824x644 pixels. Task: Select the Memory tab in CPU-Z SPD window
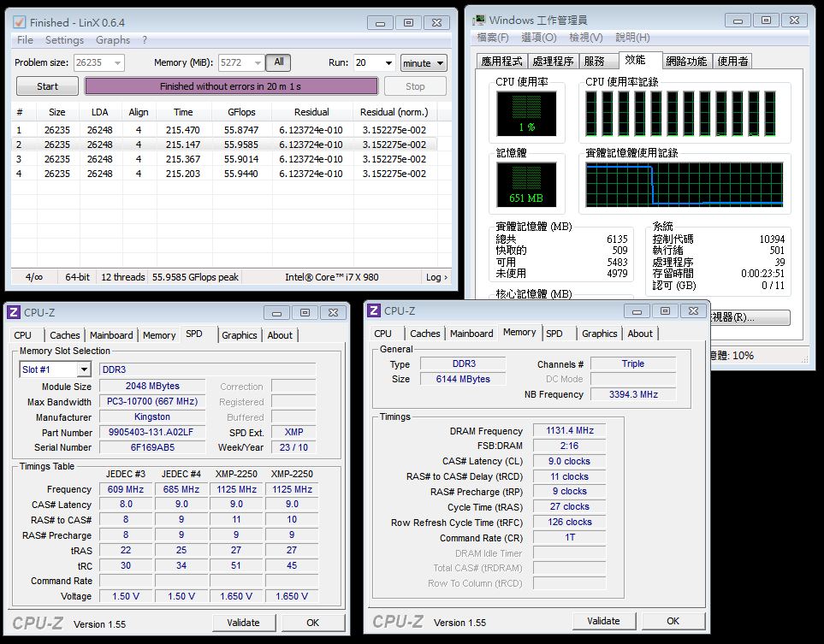click(x=159, y=335)
